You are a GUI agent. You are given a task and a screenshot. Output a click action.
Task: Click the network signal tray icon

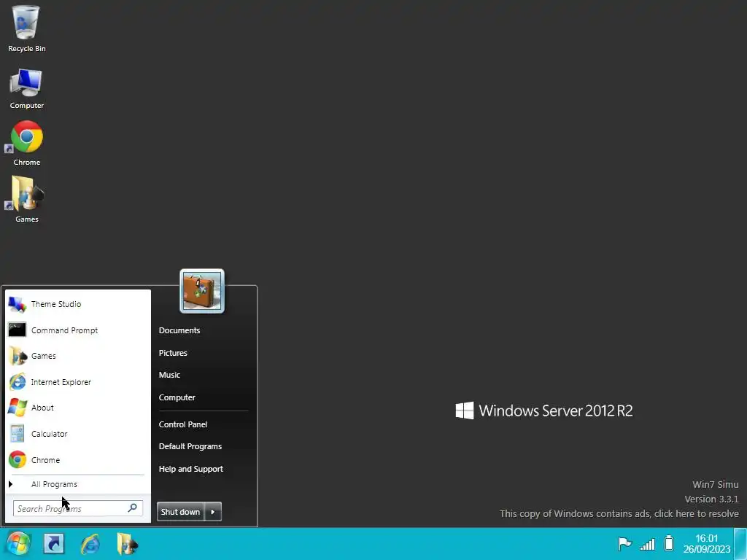pos(647,543)
